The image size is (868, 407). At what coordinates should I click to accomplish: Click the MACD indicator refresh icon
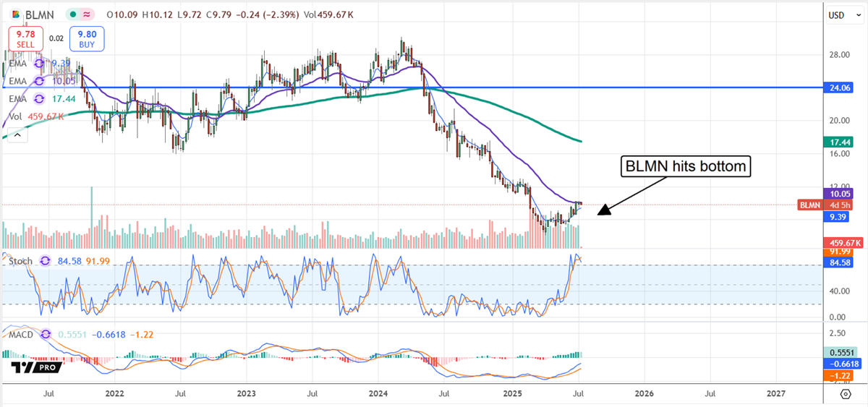point(48,334)
